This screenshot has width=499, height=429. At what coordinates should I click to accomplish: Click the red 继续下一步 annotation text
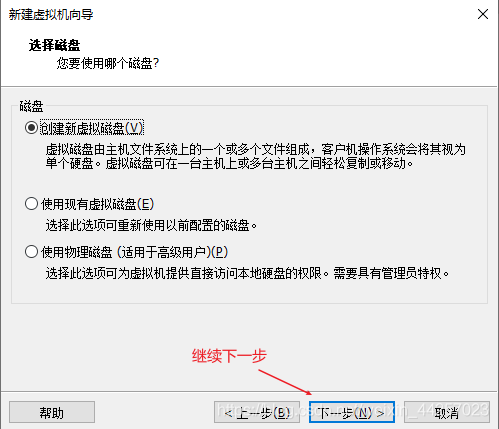(x=229, y=356)
